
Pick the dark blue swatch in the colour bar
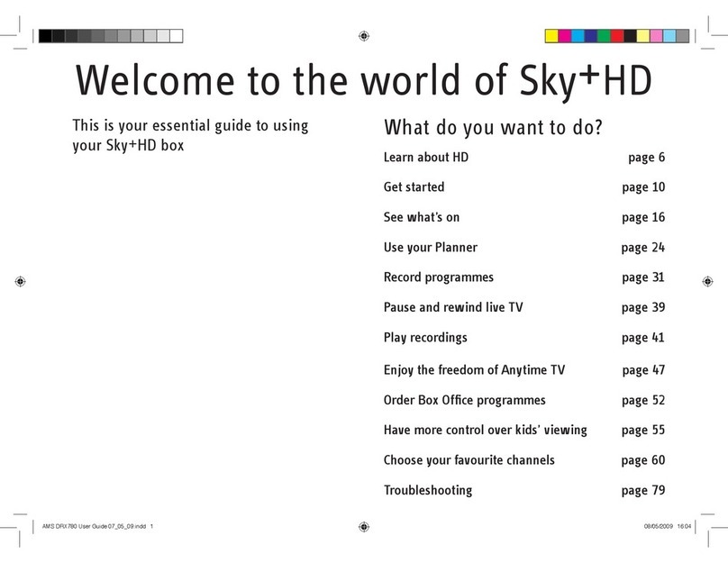pos(590,36)
